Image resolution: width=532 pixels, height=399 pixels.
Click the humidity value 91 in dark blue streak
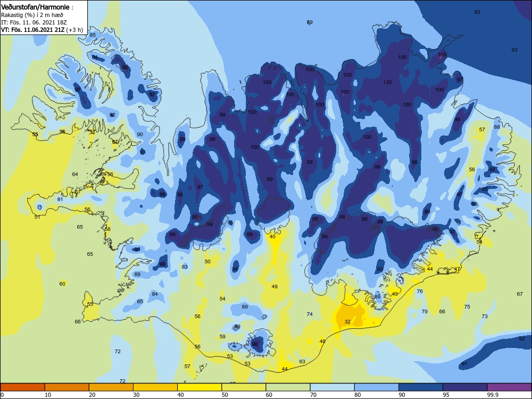(x=464, y=364)
